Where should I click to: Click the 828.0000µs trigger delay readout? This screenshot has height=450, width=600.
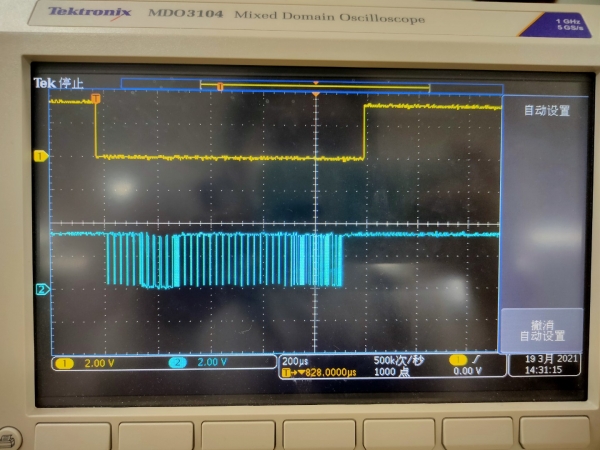(320, 372)
